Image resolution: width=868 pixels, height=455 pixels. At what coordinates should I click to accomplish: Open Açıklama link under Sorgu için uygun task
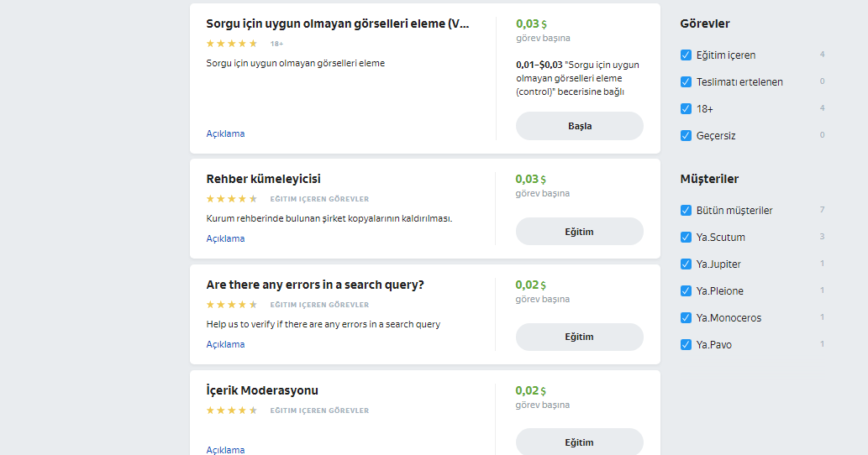225,133
